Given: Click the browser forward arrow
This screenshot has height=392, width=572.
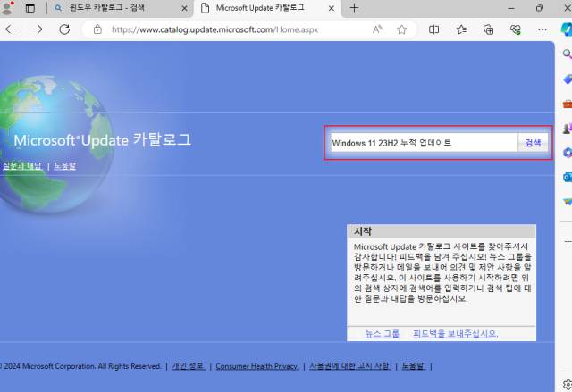Looking at the screenshot, I should coord(38,29).
